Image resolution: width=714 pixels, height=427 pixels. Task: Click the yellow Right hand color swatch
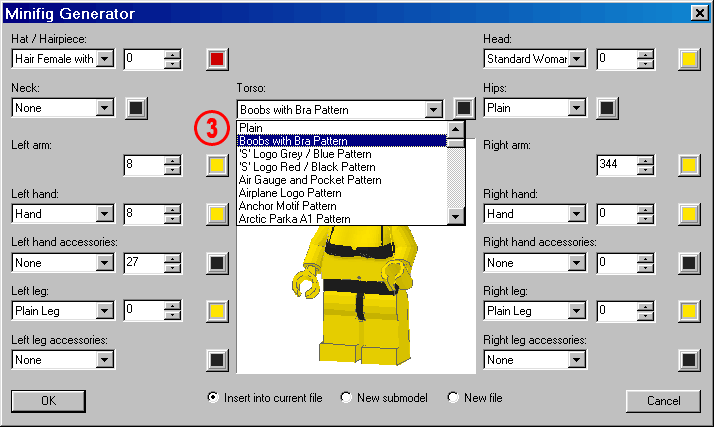[x=689, y=214]
